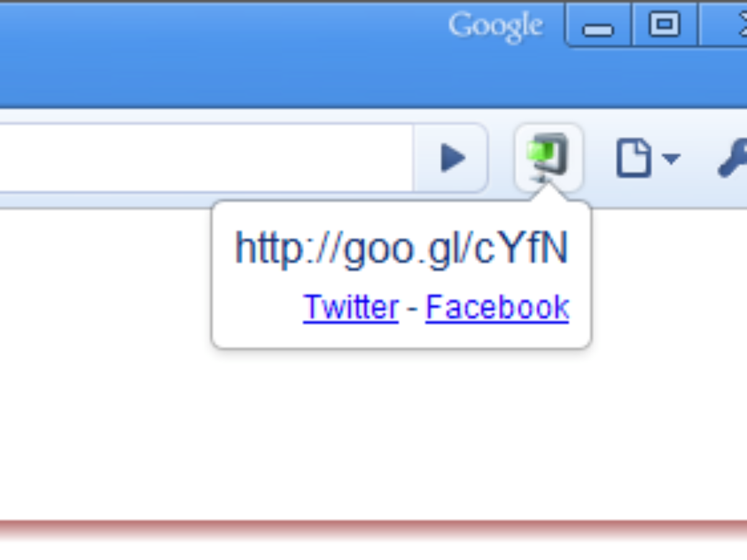Focus the browser address bar field
This screenshot has width=747, height=560.
pyautogui.click(x=205, y=158)
